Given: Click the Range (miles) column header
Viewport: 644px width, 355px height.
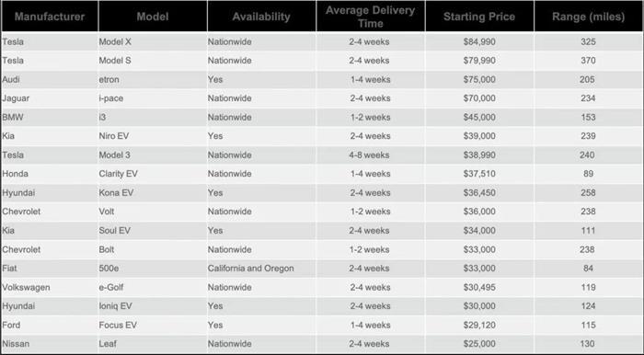Looking at the screenshot, I should click(588, 17).
